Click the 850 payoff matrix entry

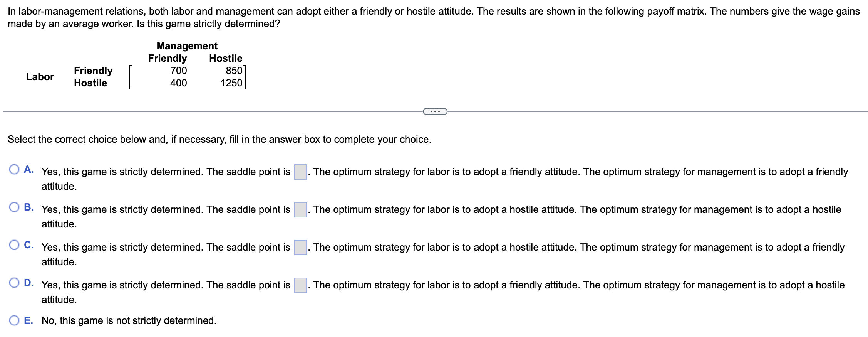(x=234, y=71)
